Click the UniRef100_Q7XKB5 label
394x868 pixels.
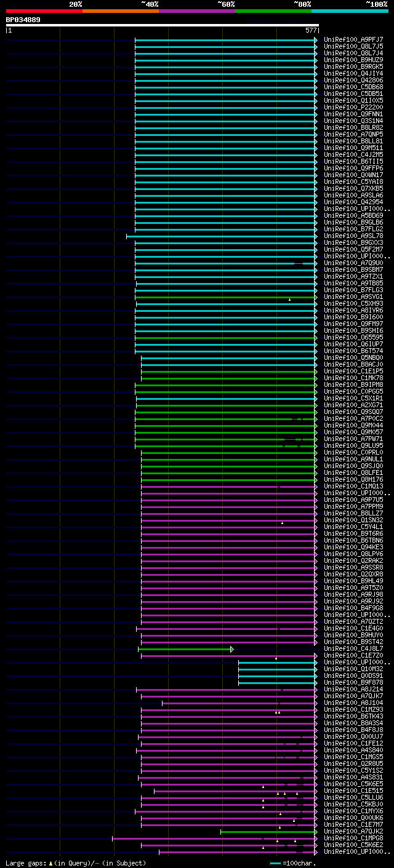[x=353, y=188]
